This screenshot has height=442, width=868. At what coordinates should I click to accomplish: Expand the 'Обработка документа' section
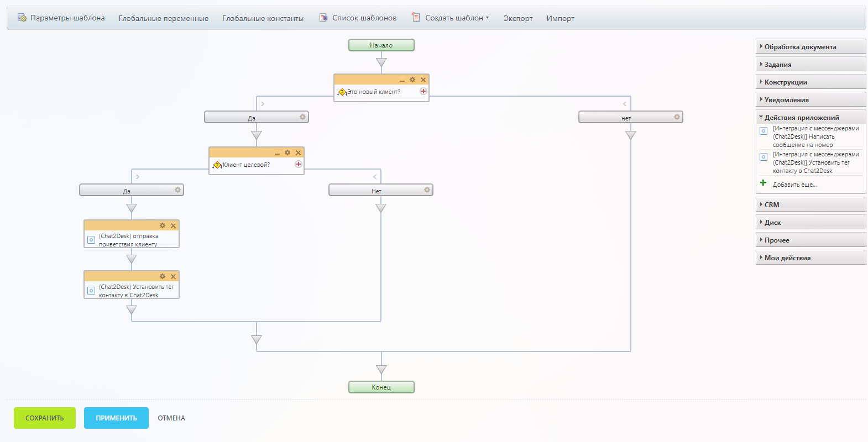[x=799, y=47]
